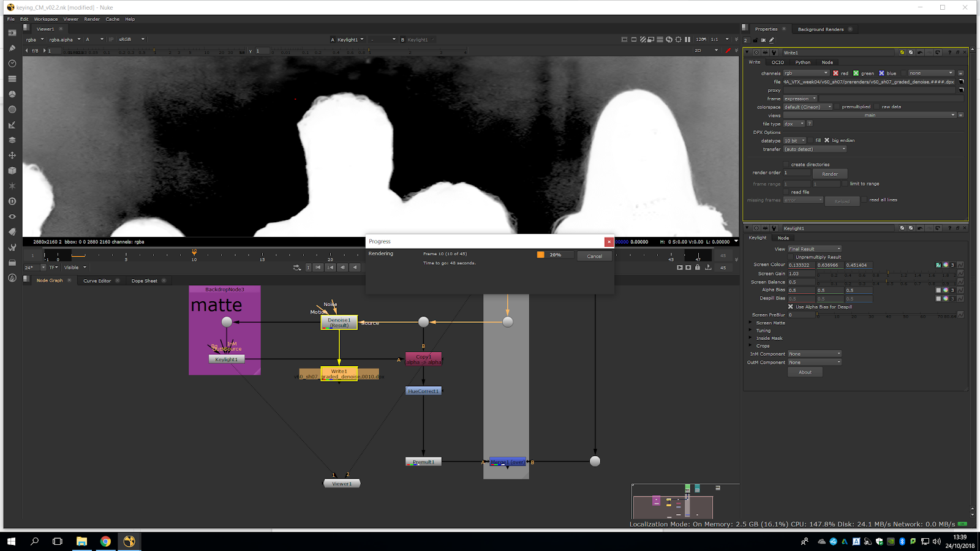Viewport: 980px width, 551px height.
Task: Click the file browse icon beside file path
Action: tap(961, 81)
